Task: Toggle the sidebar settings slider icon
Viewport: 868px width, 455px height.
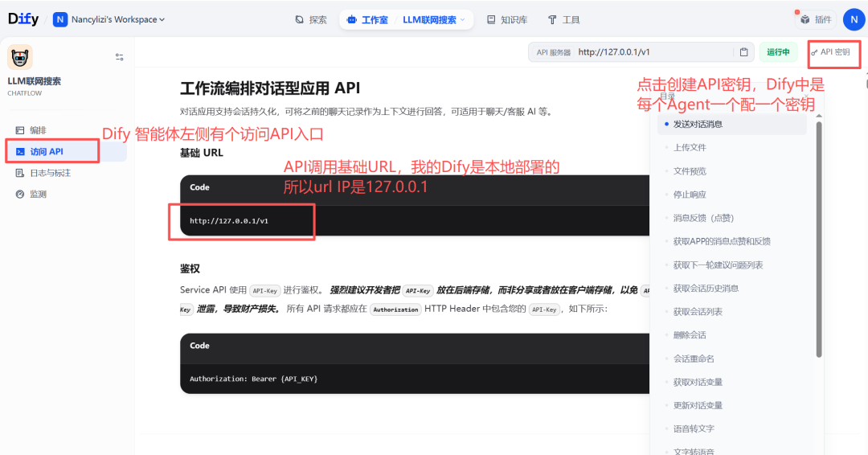Action: click(119, 57)
